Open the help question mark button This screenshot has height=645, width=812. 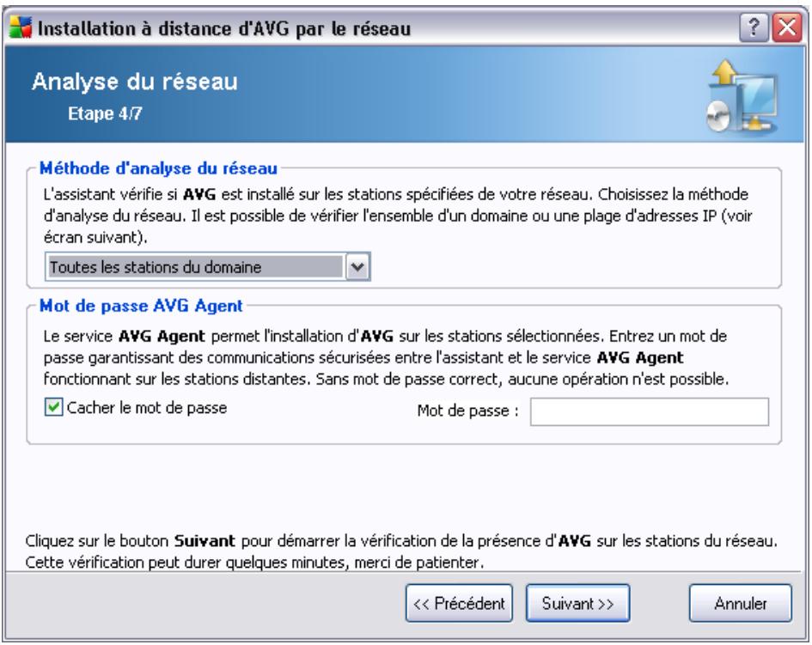coord(754,27)
